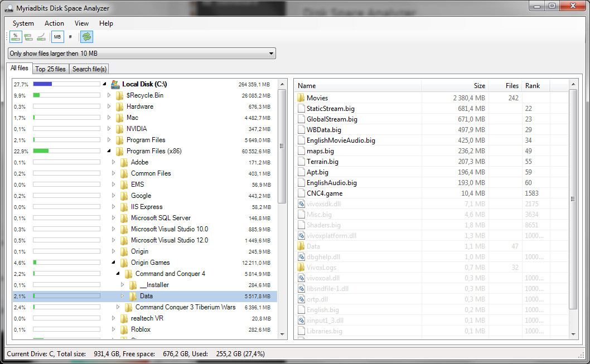Viewport: 590px width, 364px height.
Task: Toggle the curve graph toolbar button
Action: point(41,37)
